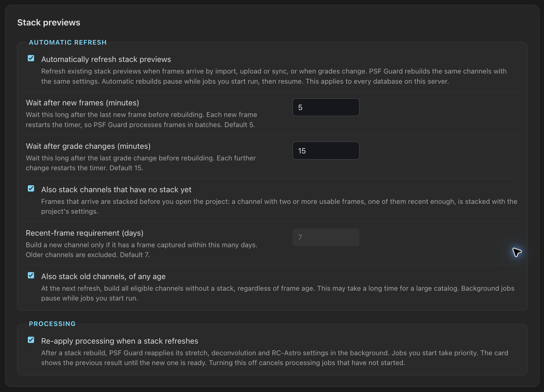This screenshot has width=544, height=392.
Task: Click the disabled Recent-frame requirement days field
Action: (326, 237)
